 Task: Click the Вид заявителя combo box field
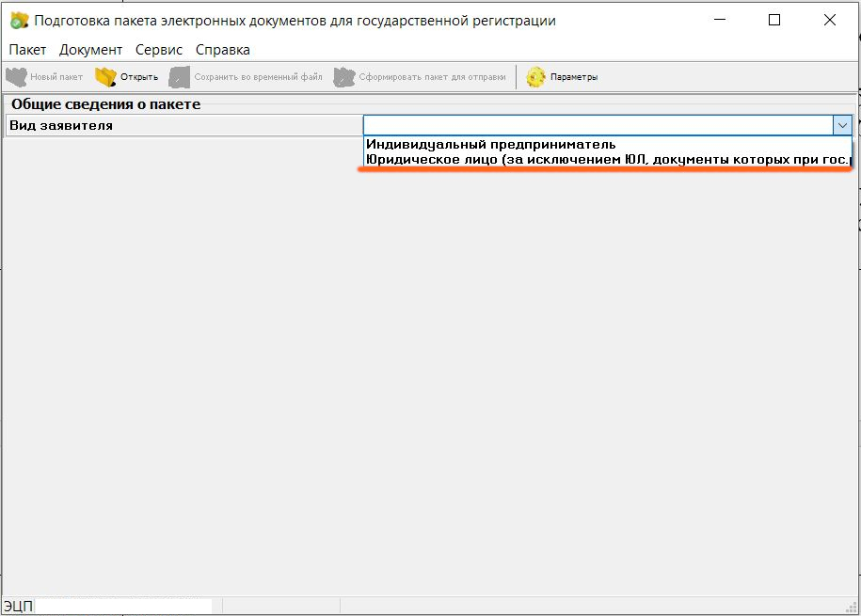[597, 125]
